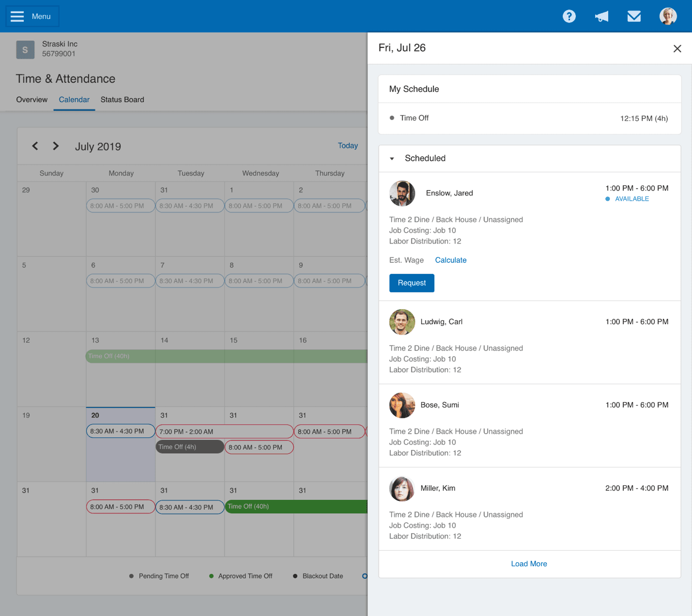Jump to Today in calendar
The height and width of the screenshot is (616, 692).
click(x=347, y=146)
